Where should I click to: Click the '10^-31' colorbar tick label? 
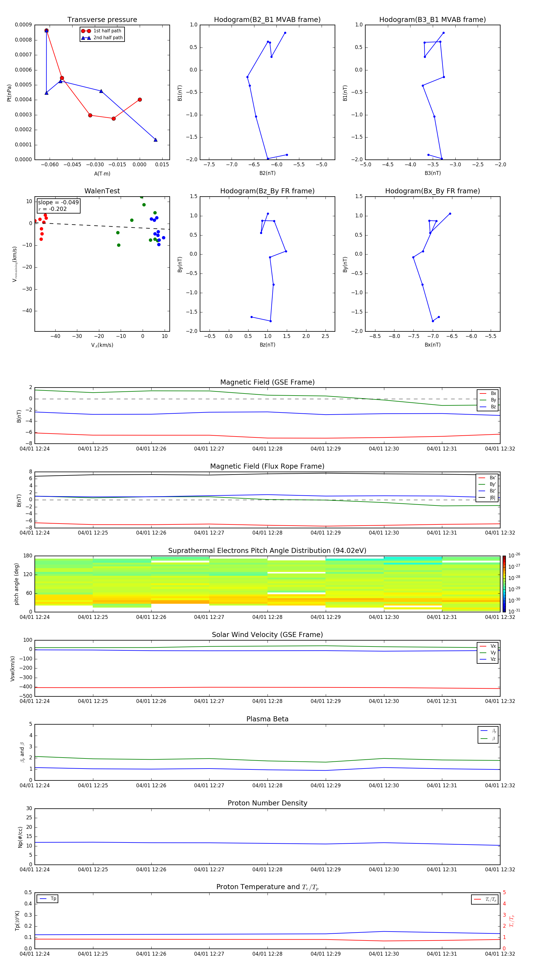[514, 611]
